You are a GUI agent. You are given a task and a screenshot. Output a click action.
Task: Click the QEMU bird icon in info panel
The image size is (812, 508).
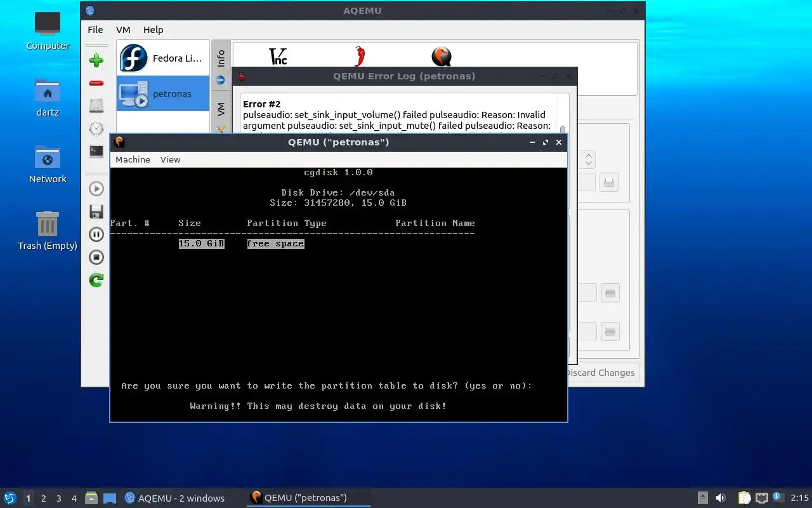point(442,57)
